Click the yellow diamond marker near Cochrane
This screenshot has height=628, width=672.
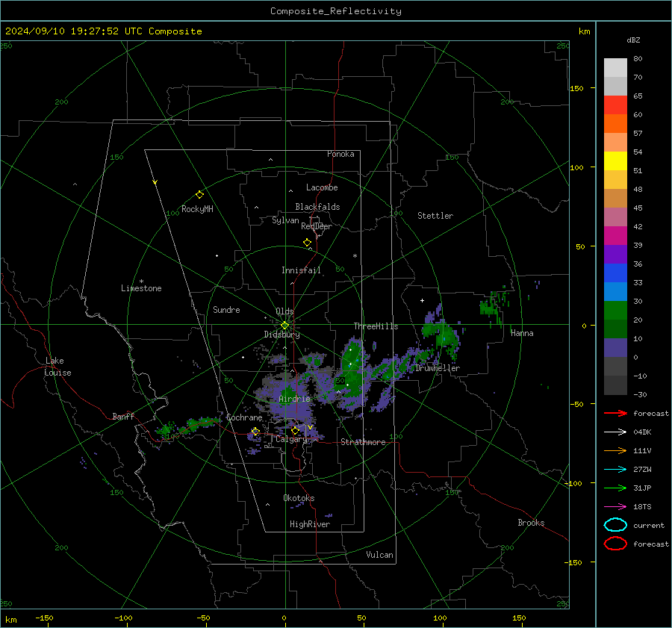(255, 432)
